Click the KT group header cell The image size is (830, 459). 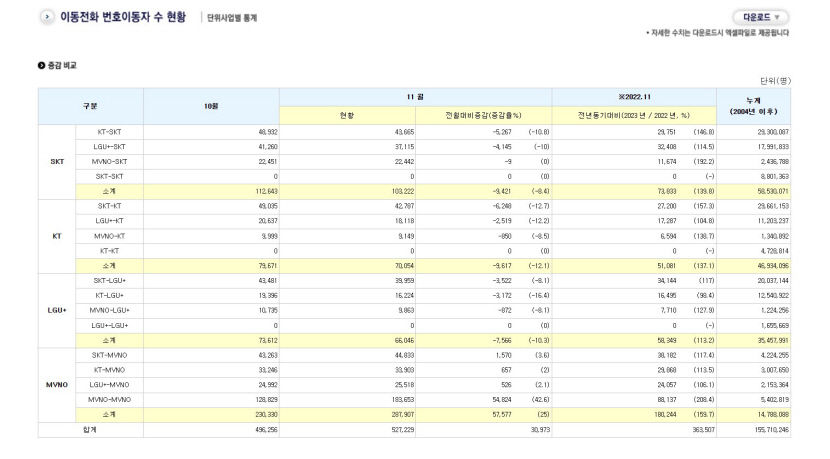[x=57, y=236]
